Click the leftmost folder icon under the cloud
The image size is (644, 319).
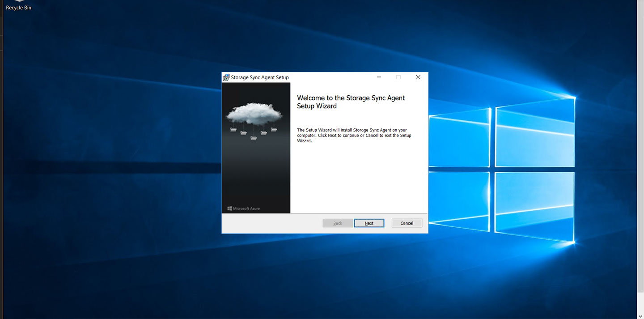tap(233, 130)
